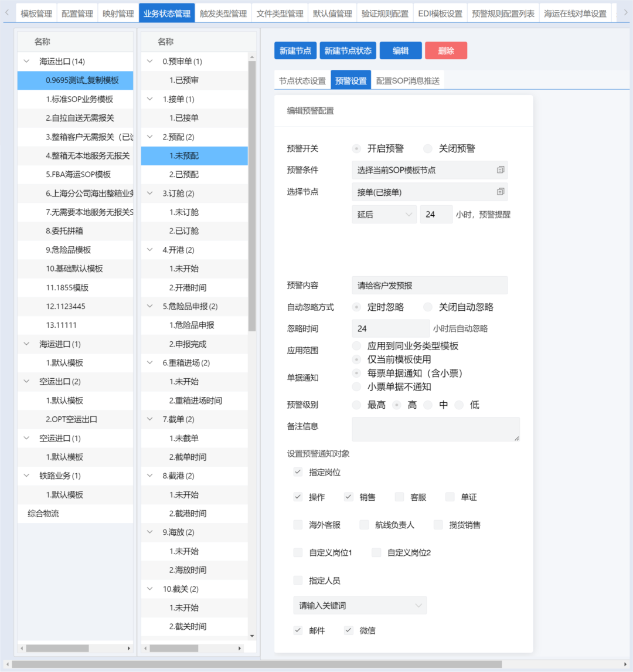633x672 pixels.
Task: Open the EDI模板设置 tab
Action: [440, 13]
